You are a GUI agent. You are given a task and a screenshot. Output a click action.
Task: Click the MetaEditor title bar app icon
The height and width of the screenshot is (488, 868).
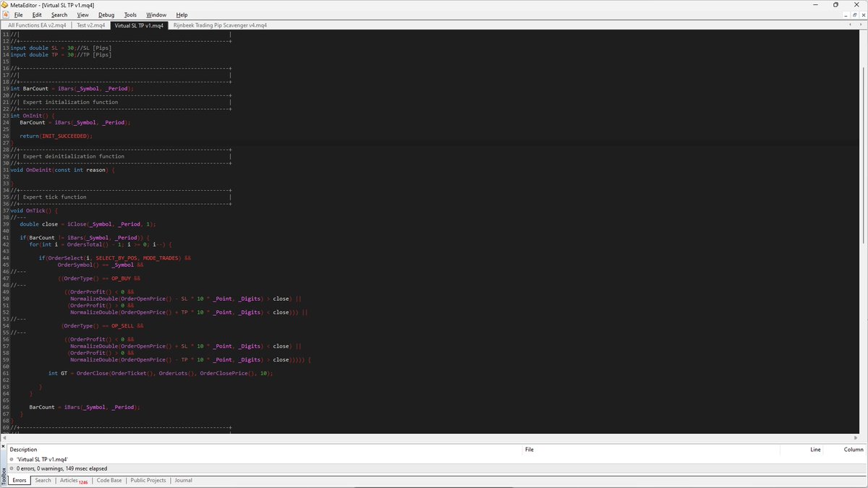pos(5,4)
